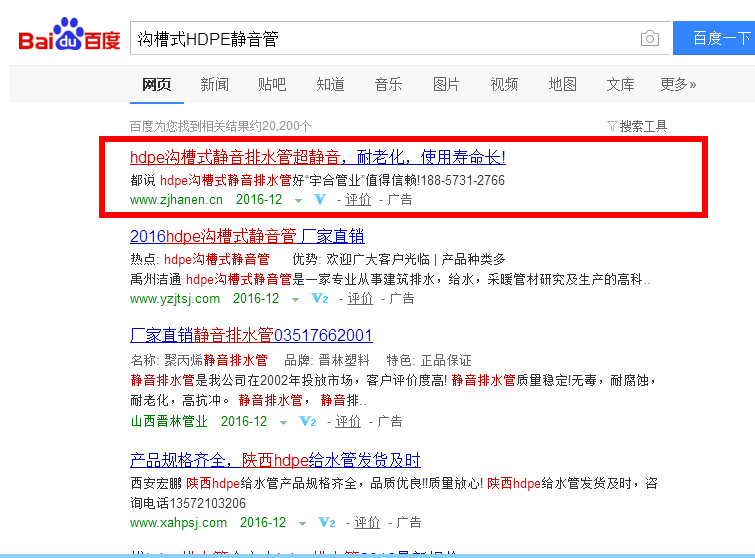755x558 pixels.
Task: Open 搜索工具 filter link
Action: click(x=643, y=126)
